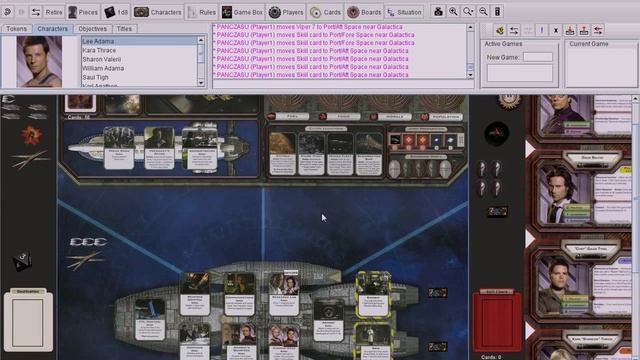The image size is (640, 360).
Task: Open the Players window
Action: tap(286, 12)
